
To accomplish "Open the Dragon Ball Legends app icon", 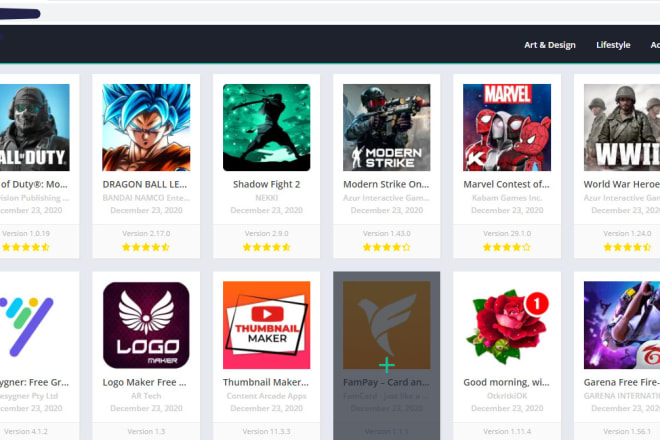I will pos(146,128).
